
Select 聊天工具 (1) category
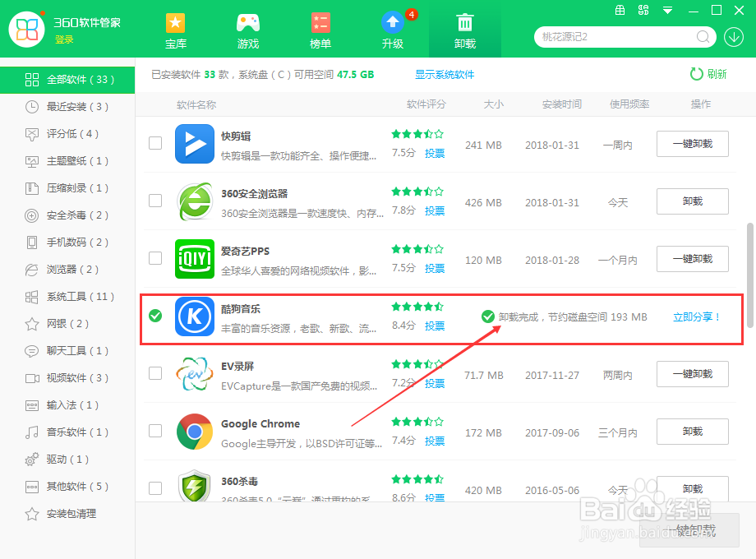[67, 351]
